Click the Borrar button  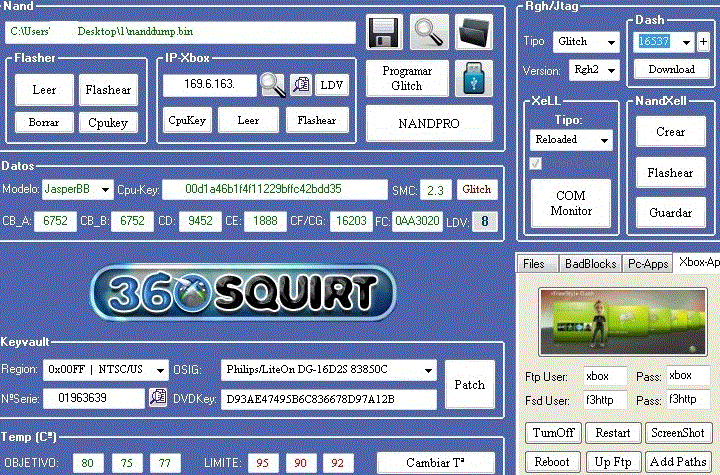pos(44,122)
